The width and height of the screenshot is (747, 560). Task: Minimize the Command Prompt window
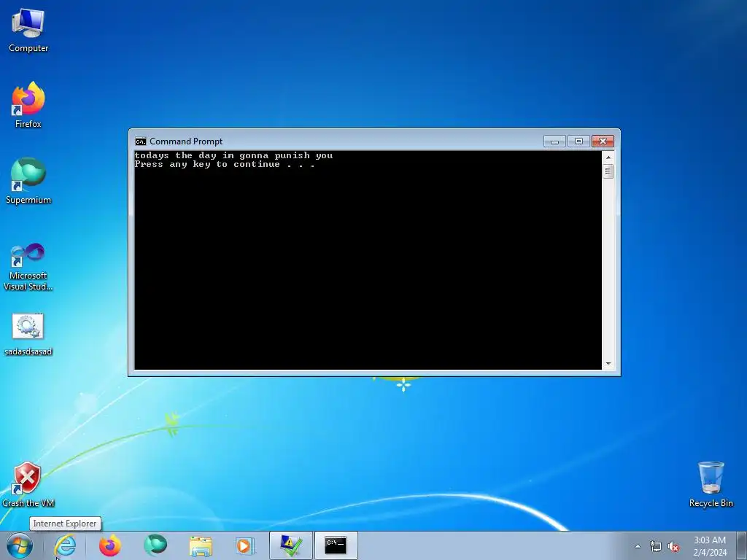click(554, 141)
